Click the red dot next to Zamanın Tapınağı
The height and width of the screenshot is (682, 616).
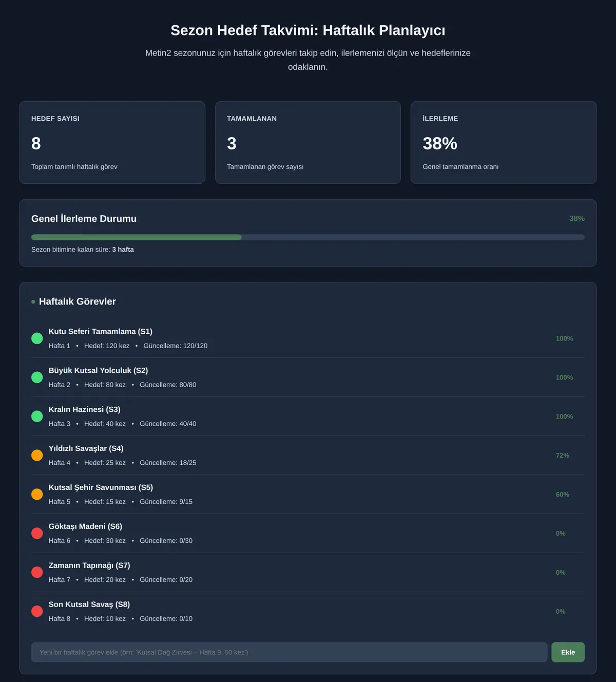coord(37,573)
